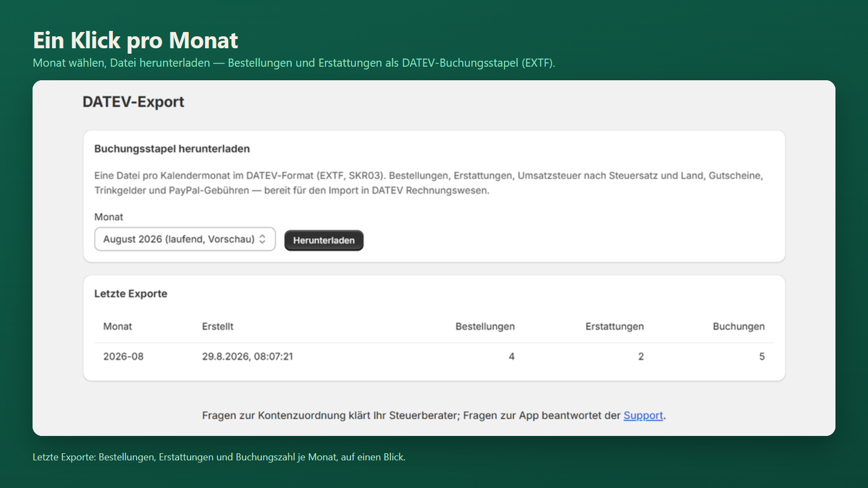Click the Monat field label
The height and width of the screenshot is (488, 868).
click(x=108, y=217)
